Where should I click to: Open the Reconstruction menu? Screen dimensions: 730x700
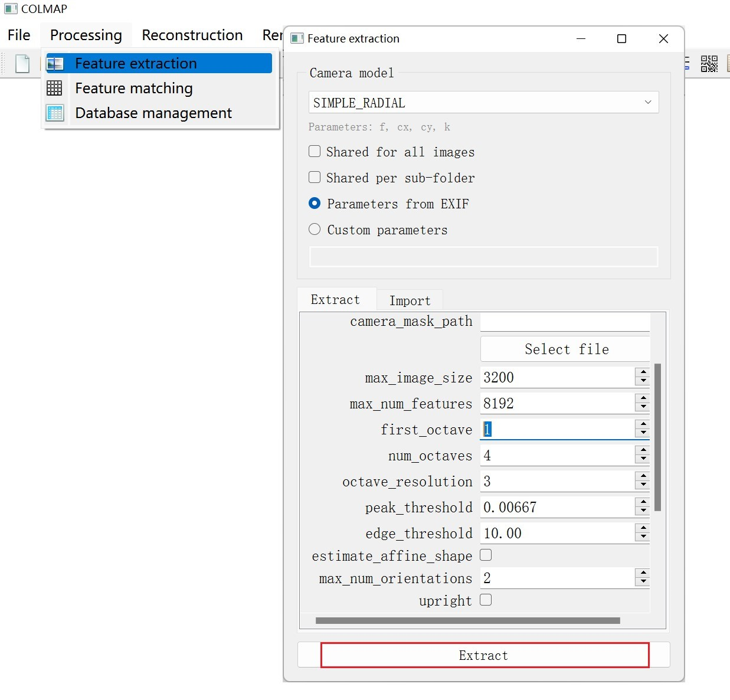point(192,35)
